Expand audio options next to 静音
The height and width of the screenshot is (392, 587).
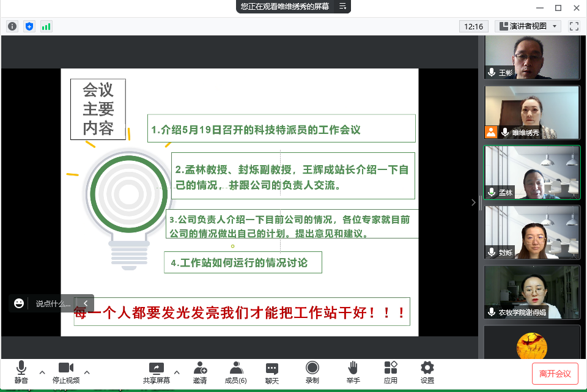[42, 372]
